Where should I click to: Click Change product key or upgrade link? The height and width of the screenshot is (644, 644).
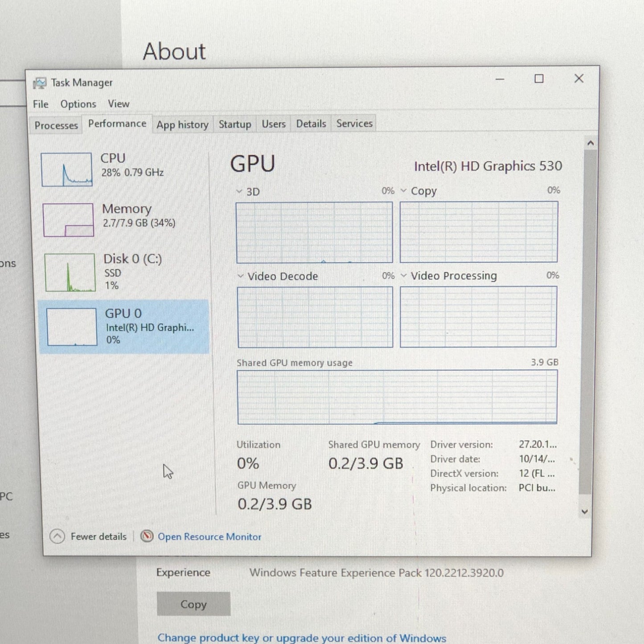tap(302, 638)
